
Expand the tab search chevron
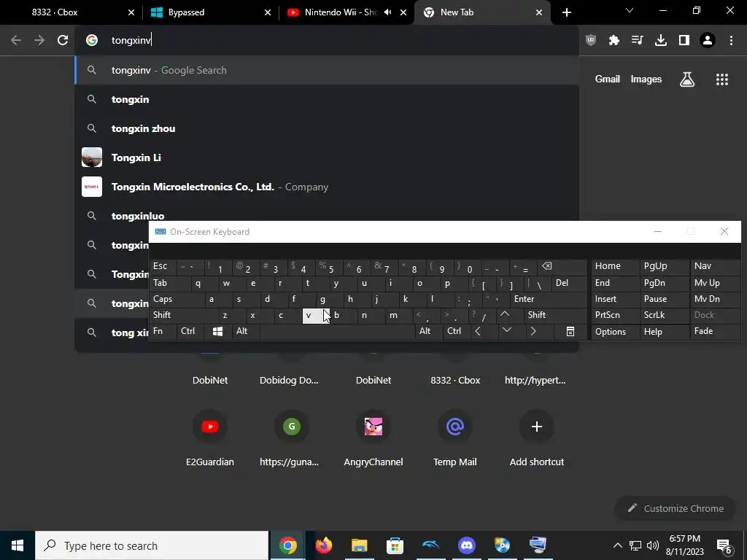pyautogui.click(x=630, y=10)
